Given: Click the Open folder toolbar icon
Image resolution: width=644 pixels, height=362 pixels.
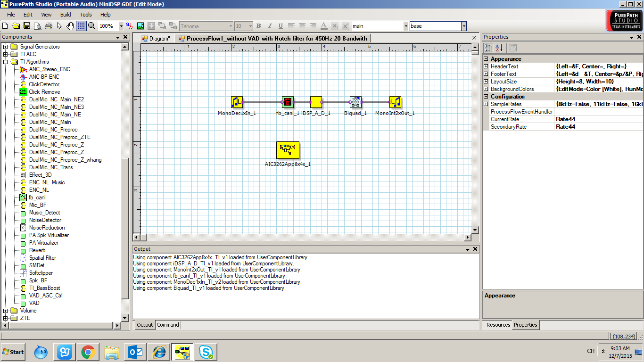Looking at the screenshot, I should click(x=16, y=26).
